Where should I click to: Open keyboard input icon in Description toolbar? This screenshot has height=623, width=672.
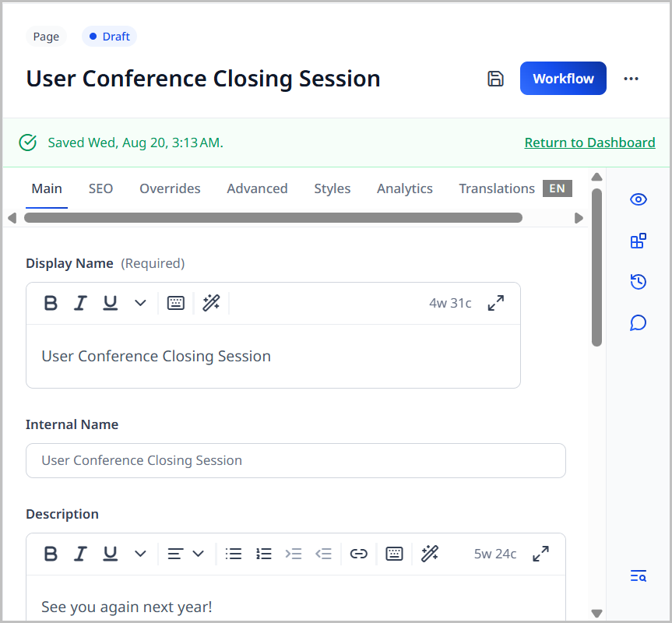point(394,554)
